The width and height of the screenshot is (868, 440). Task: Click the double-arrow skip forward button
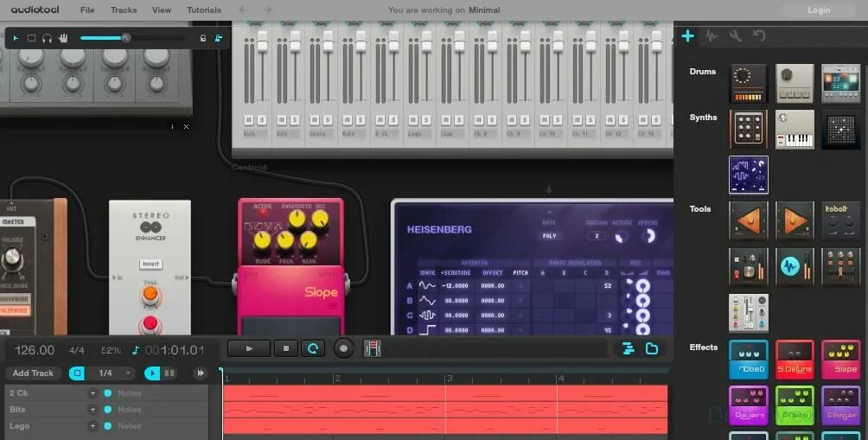[x=201, y=373]
